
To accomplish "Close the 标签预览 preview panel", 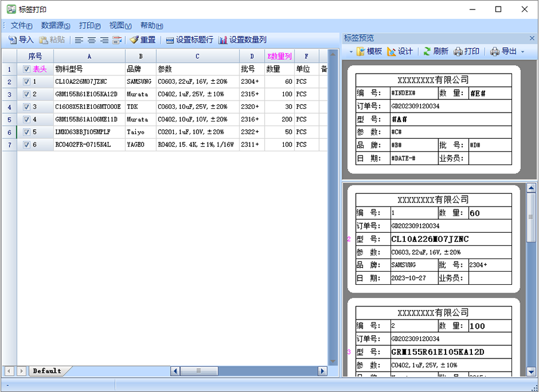I will tap(532, 38).
